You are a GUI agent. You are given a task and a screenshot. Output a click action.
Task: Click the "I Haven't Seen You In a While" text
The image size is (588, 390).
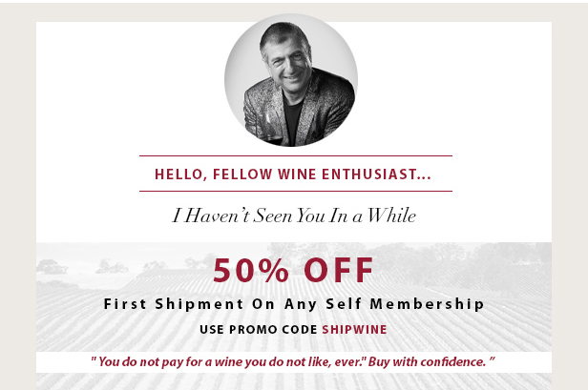click(x=294, y=216)
